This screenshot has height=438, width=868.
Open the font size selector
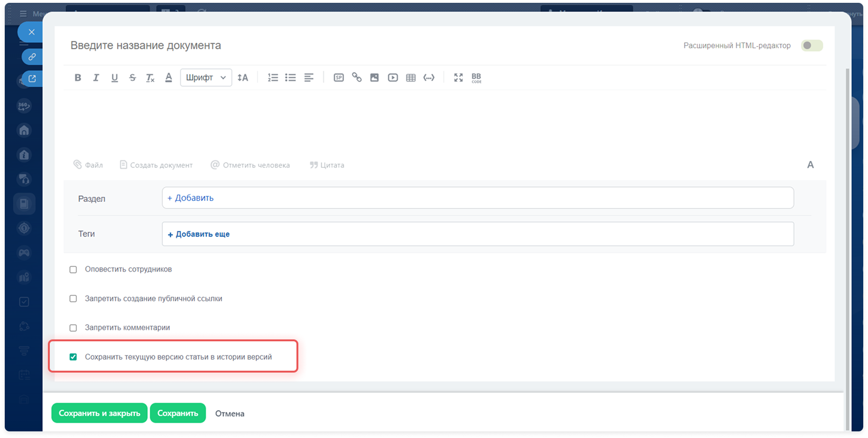[243, 78]
